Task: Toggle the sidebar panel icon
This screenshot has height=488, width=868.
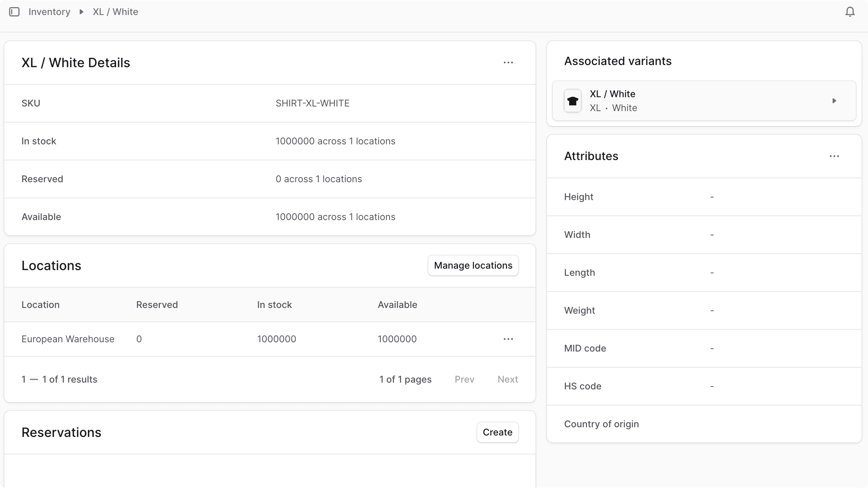Action: (x=14, y=12)
